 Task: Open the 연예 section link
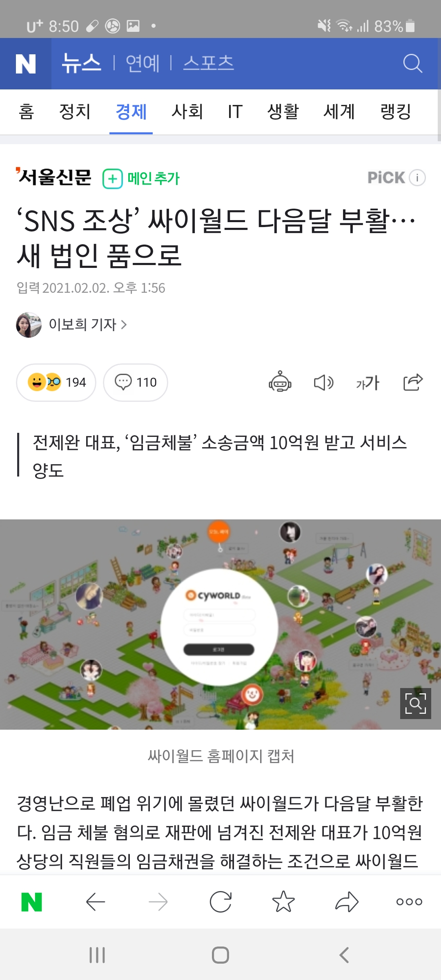[x=143, y=63]
